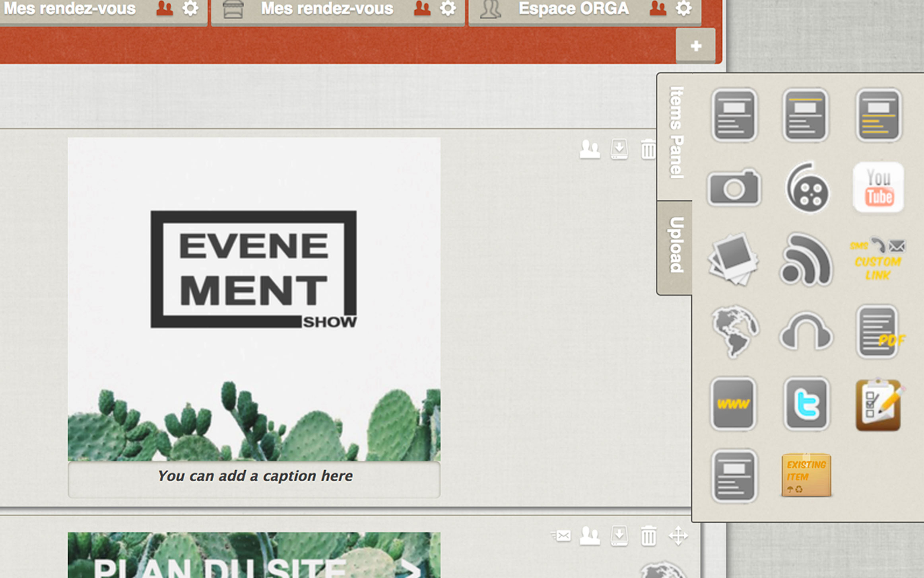
Task: Select the Items Panel tab
Action: pyautogui.click(x=676, y=133)
